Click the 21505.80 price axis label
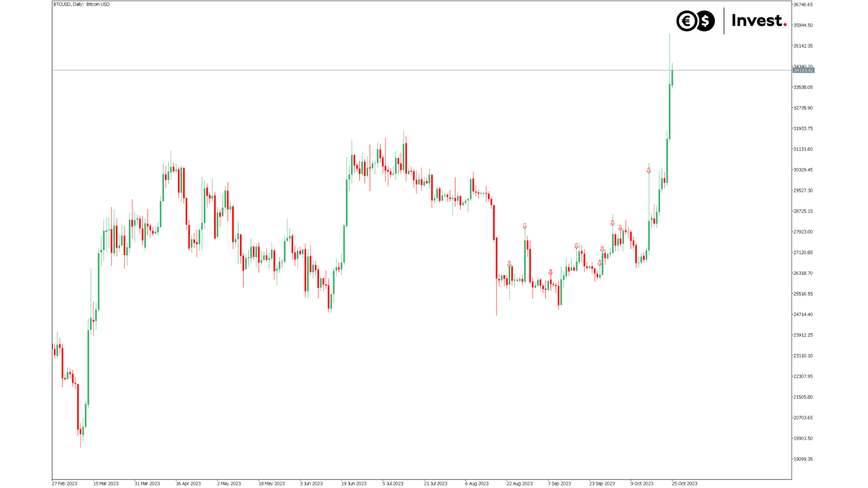This screenshot has width=868, height=488. tap(803, 397)
